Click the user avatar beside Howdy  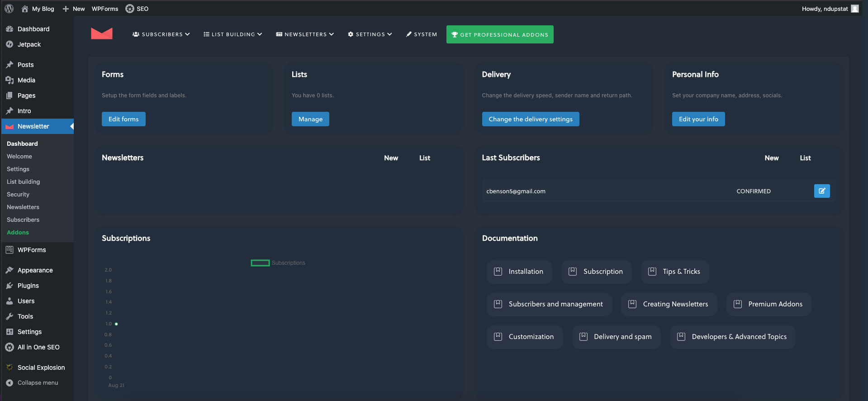pos(855,9)
